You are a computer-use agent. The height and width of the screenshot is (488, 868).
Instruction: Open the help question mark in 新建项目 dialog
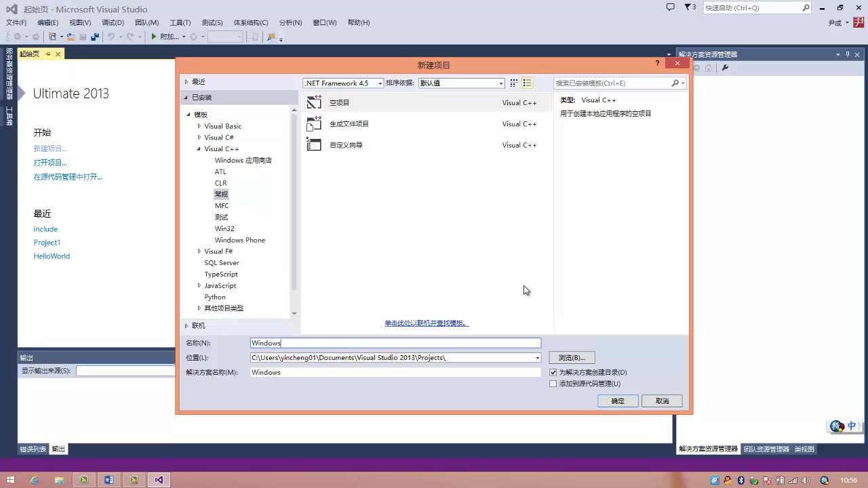(x=657, y=63)
